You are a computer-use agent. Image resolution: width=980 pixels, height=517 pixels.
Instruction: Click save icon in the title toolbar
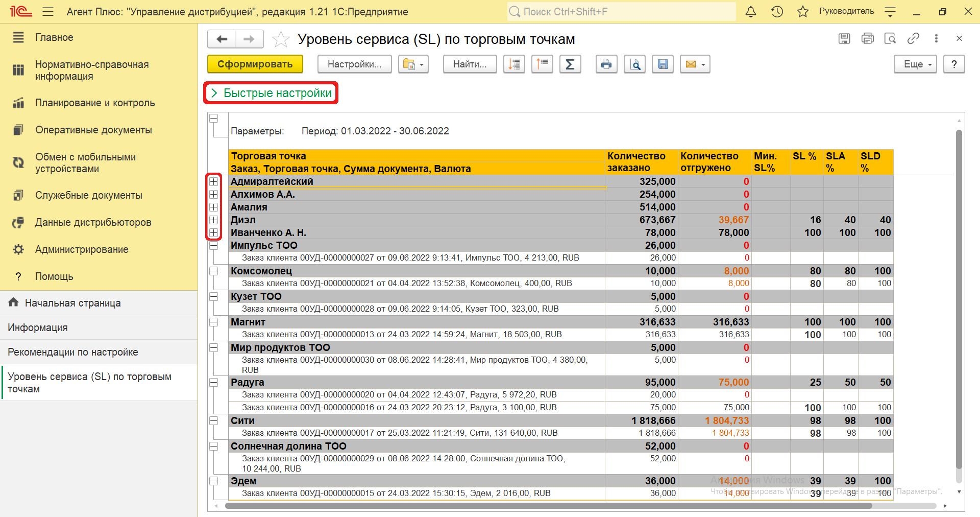pos(844,38)
